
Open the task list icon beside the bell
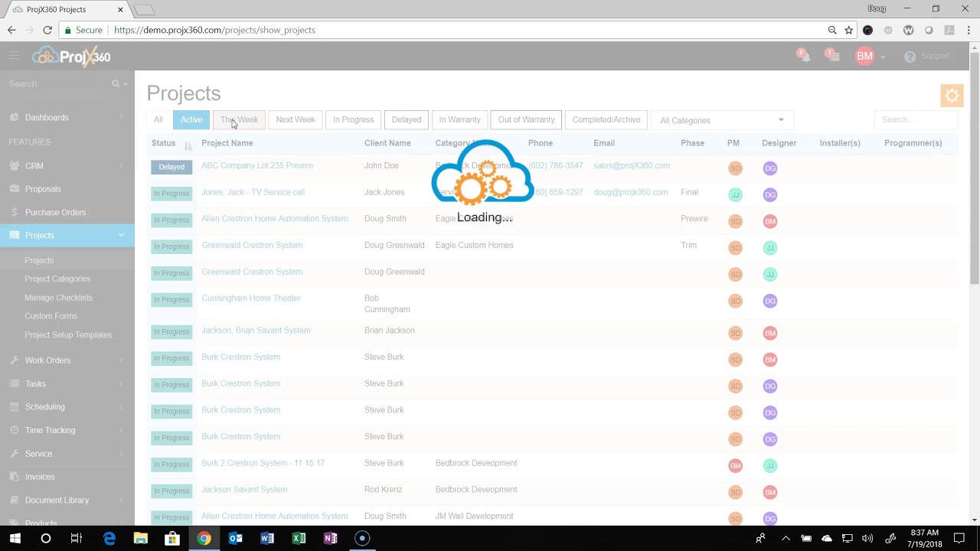click(833, 56)
